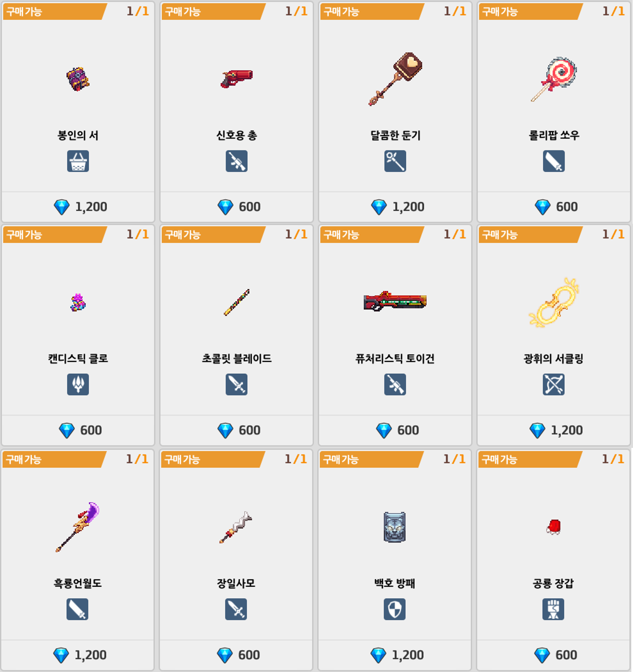
Task: Click the gun type icon under 신호용 총
Action: (x=237, y=161)
